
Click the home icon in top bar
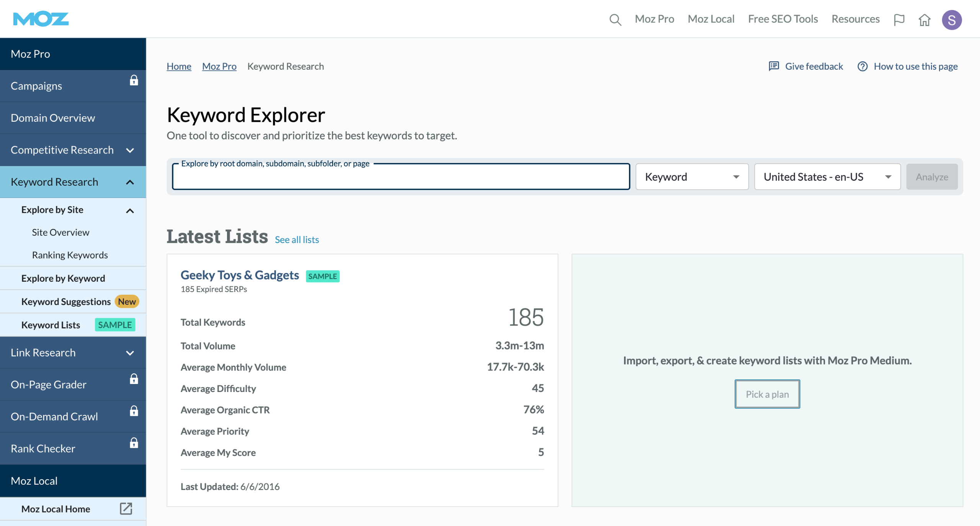924,20
